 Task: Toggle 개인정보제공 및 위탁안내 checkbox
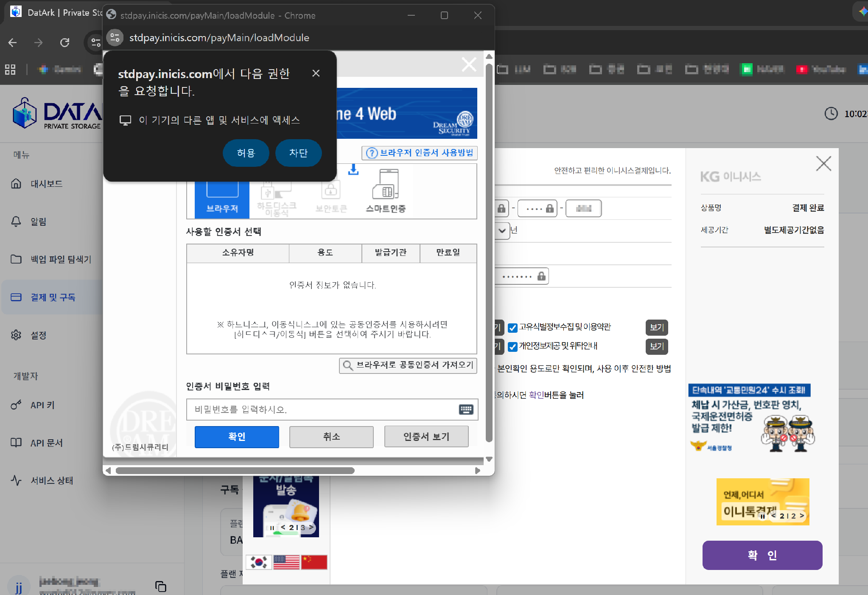(512, 347)
